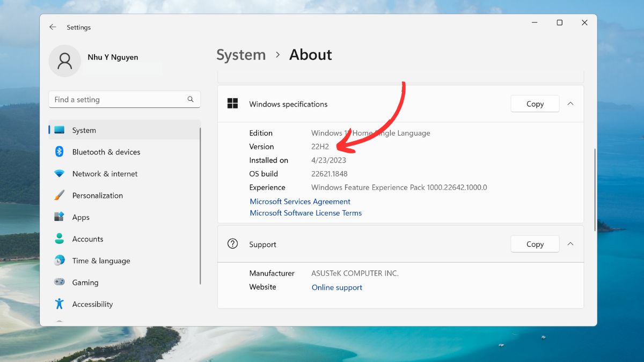Click the Version label
Screen dimensions: 644x362
point(261,146)
